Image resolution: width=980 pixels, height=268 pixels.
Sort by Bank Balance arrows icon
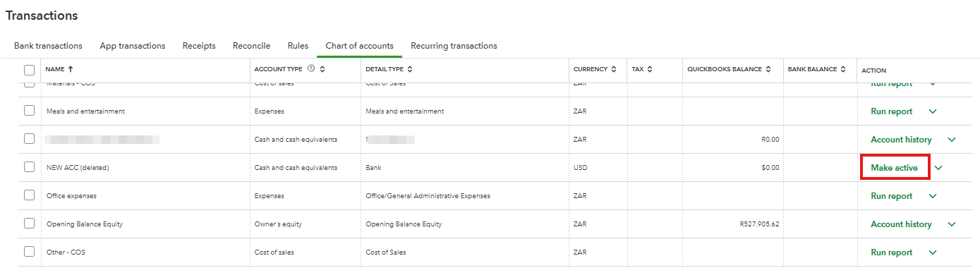[x=843, y=69]
